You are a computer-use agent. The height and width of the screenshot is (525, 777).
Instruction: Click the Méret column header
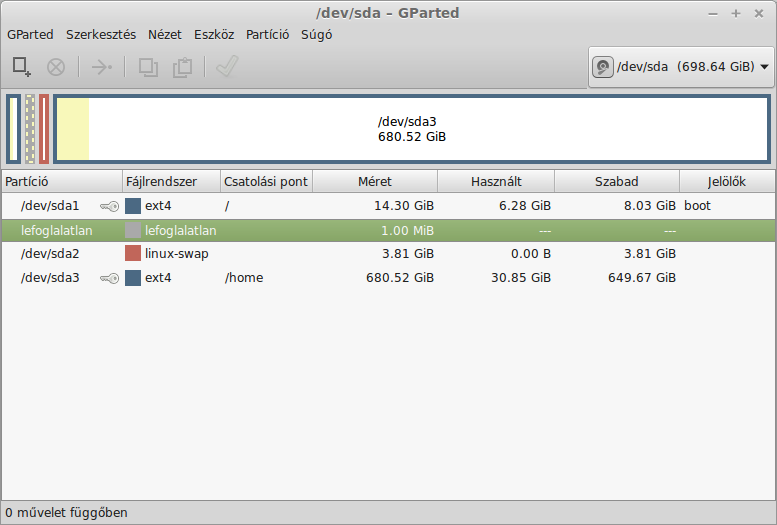(x=375, y=181)
